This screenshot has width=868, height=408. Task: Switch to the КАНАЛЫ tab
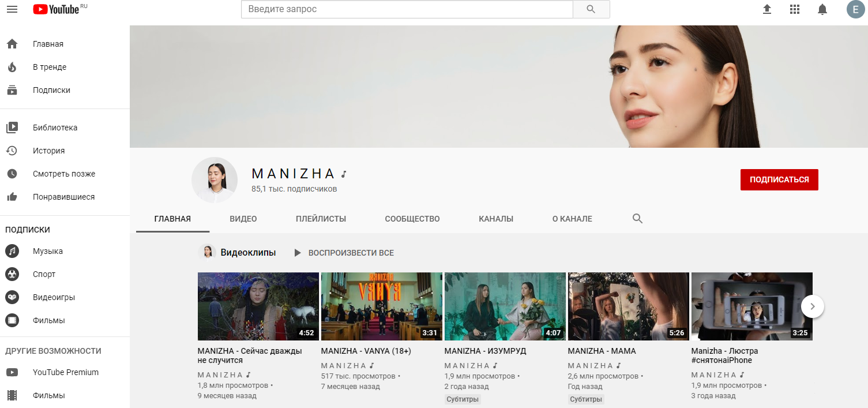coord(496,219)
